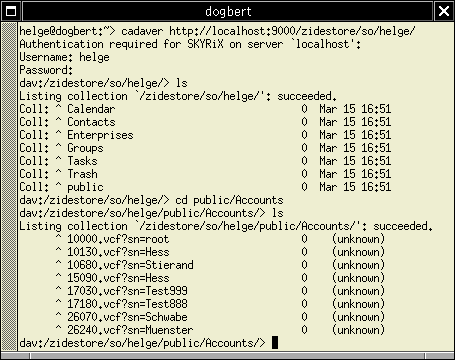Open the window menu icon in title bar
This screenshot has width=455, height=360.
11,11
